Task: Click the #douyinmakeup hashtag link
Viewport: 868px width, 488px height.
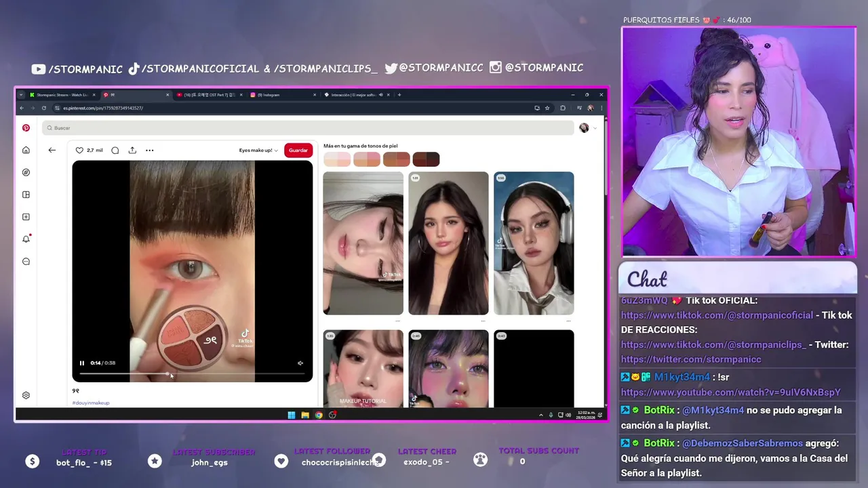Action: [x=91, y=403]
